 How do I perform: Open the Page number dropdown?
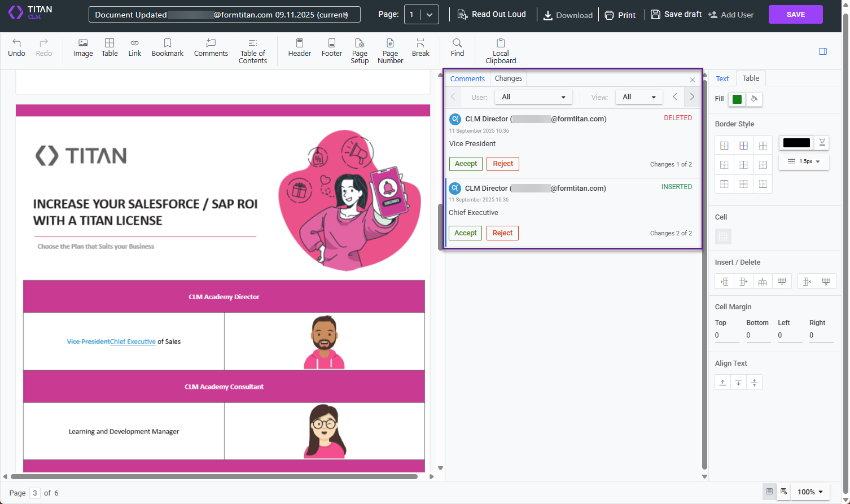tap(422, 15)
